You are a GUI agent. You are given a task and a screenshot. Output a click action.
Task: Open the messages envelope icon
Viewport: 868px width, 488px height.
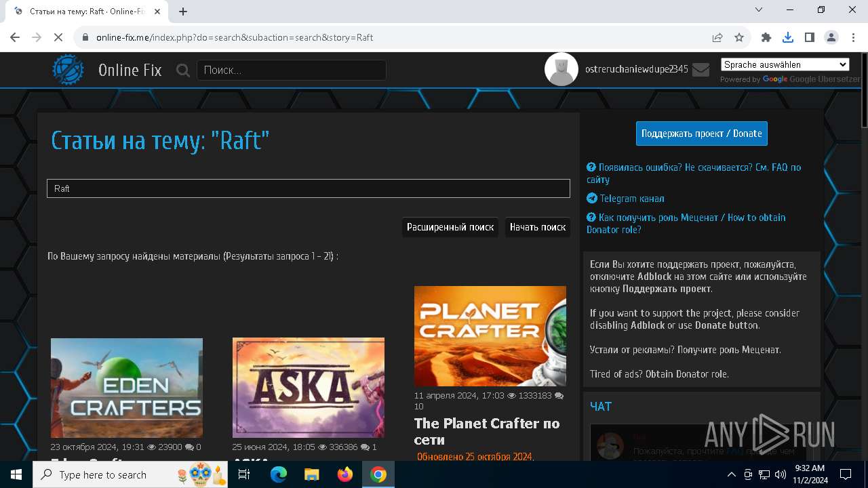pyautogui.click(x=701, y=70)
